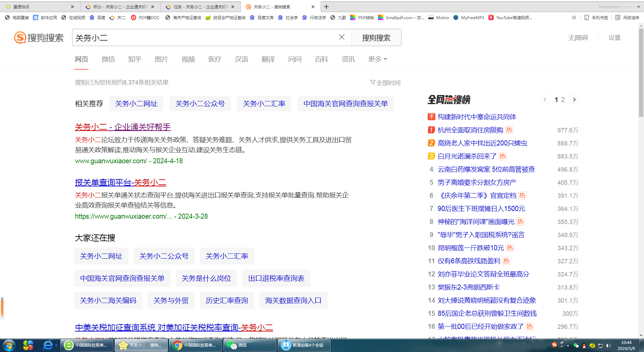Click the volume icon in system tray
This screenshot has width=644, height=352.
point(608,345)
